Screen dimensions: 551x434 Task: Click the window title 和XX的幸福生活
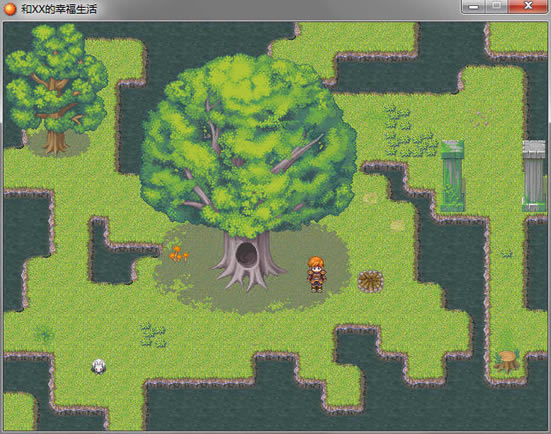click(59, 9)
